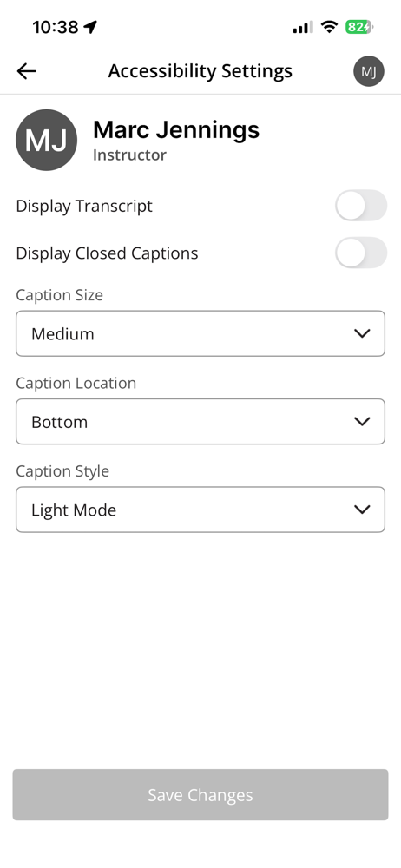Tap the Marc Jennings name text

tap(176, 129)
